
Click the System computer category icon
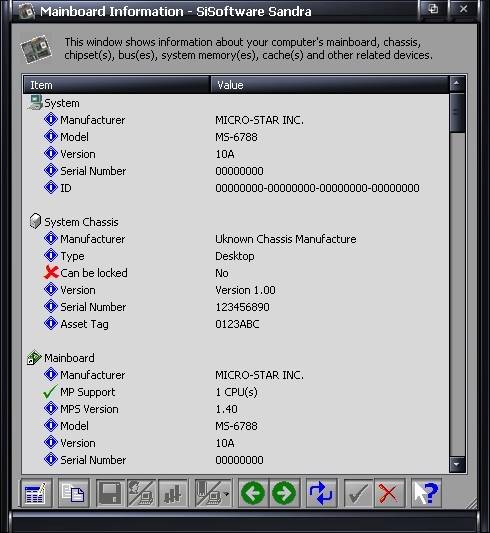coord(35,102)
